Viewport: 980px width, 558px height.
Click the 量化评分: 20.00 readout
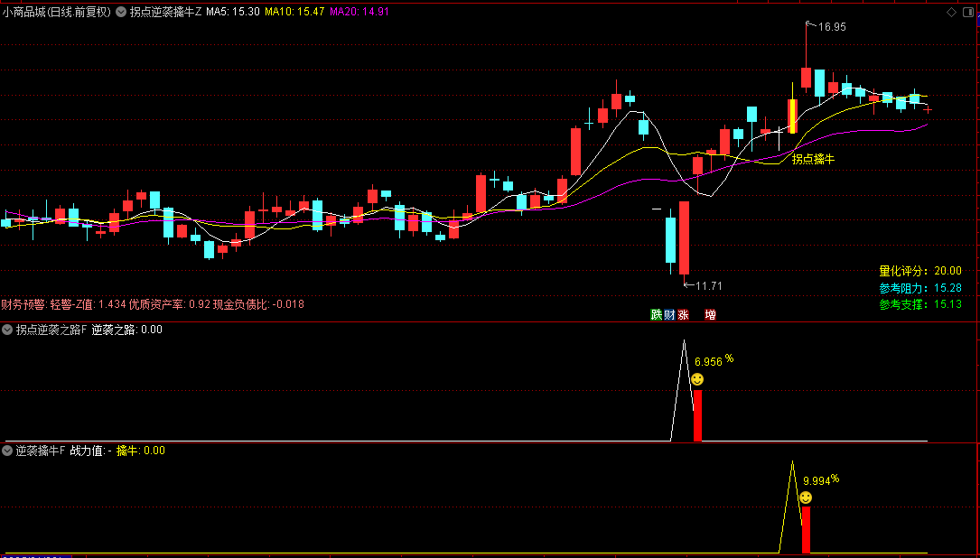(920, 271)
